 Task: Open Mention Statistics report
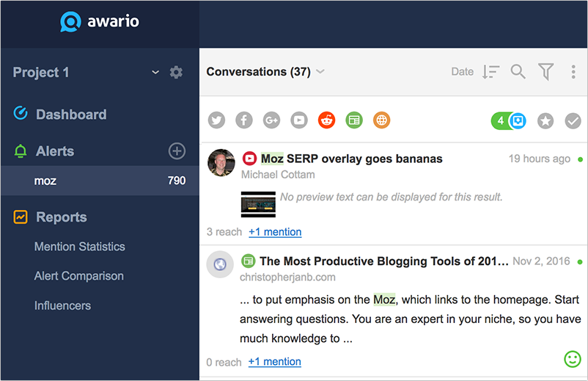pos(79,247)
